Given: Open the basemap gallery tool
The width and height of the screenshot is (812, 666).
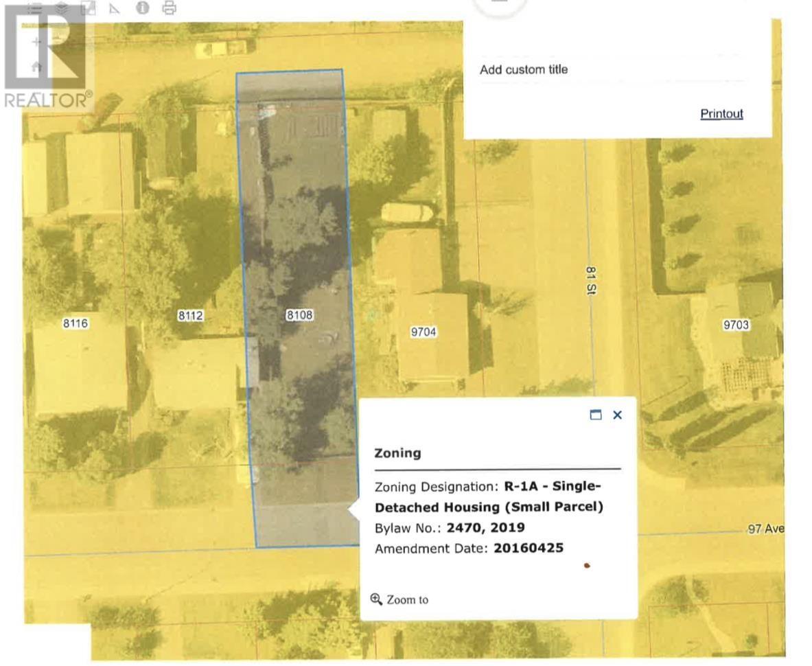Looking at the screenshot, I should [x=88, y=8].
